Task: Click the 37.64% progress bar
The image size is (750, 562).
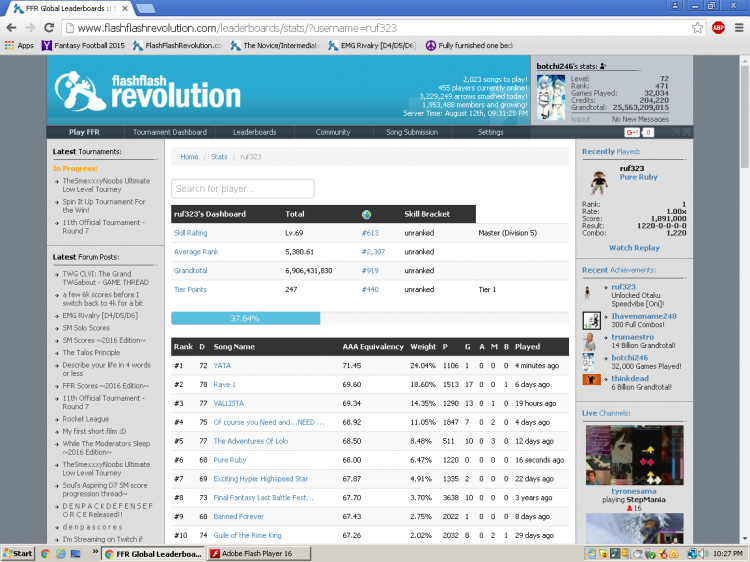Action: coord(370,318)
